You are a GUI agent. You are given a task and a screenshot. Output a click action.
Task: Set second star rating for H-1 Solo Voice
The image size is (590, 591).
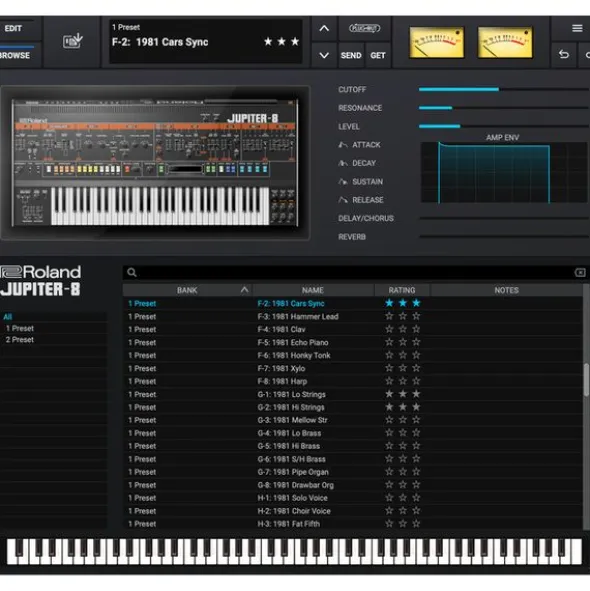point(403,498)
